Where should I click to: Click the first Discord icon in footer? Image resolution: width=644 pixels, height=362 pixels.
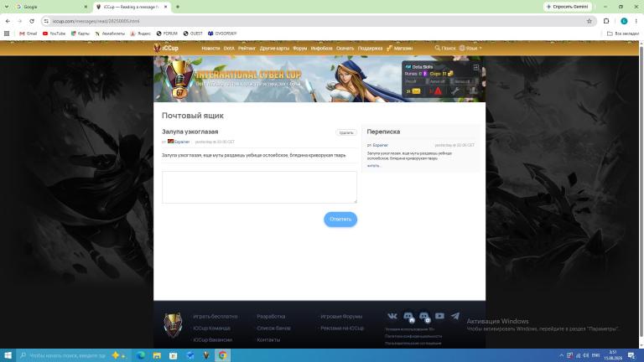point(408,317)
